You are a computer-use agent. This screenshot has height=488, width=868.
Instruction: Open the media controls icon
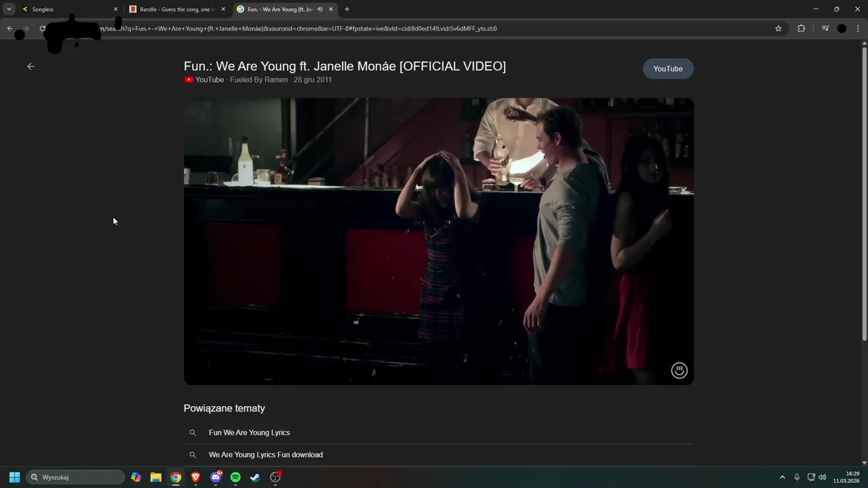pyautogui.click(x=825, y=28)
